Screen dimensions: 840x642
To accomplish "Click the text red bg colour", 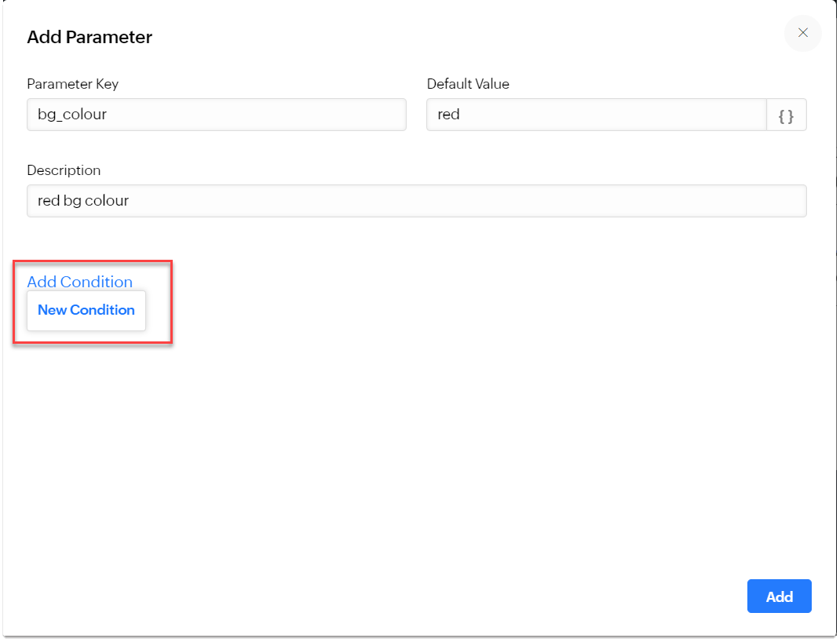I will coord(83,201).
